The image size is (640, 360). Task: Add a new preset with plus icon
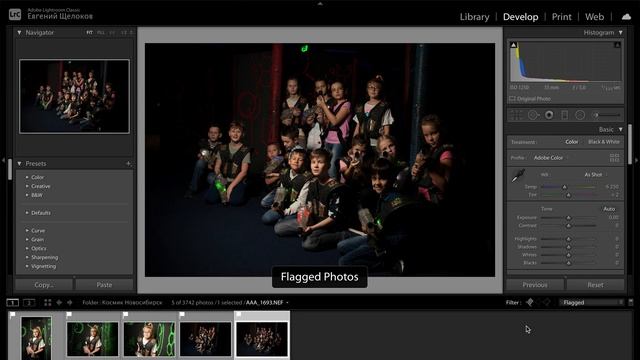[128, 164]
